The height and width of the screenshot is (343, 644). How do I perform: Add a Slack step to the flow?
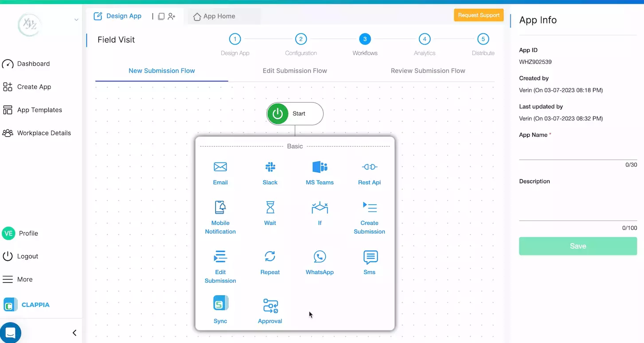pyautogui.click(x=270, y=173)
